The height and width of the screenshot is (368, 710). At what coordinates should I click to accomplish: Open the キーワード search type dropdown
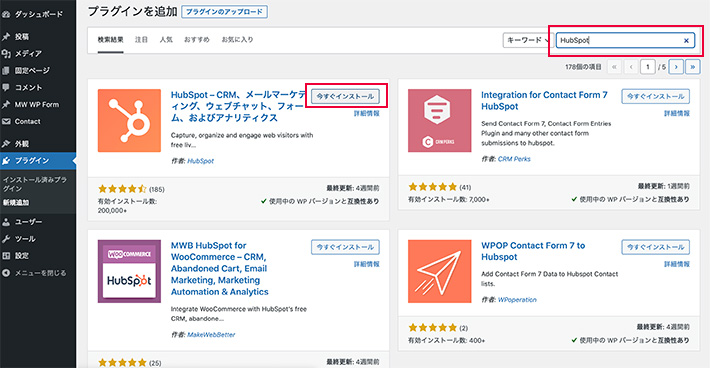(528, 40)
